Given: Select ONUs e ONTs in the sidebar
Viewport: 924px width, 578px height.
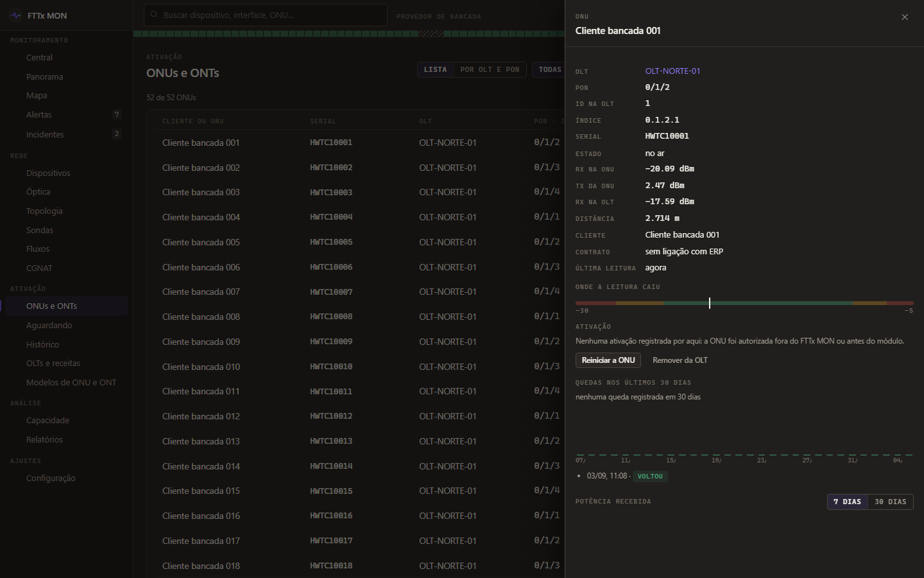Looking at the screenshot, I should pos(67,306).
